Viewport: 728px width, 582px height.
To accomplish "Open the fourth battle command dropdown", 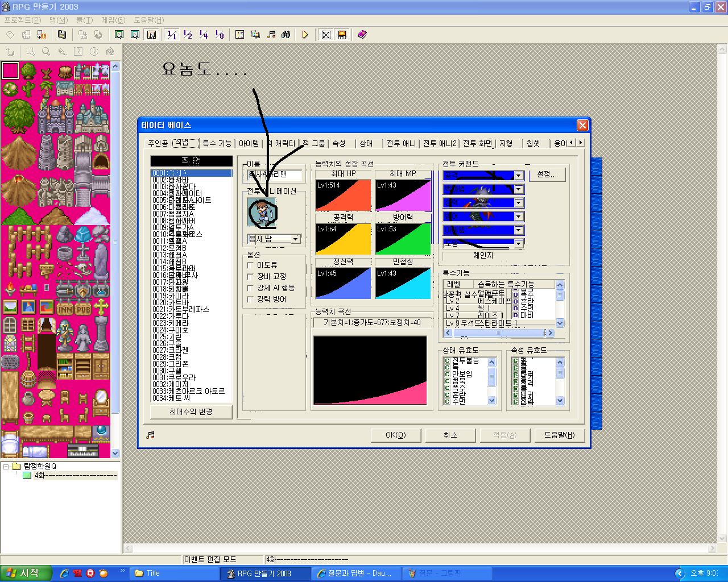I will point(519,217).
